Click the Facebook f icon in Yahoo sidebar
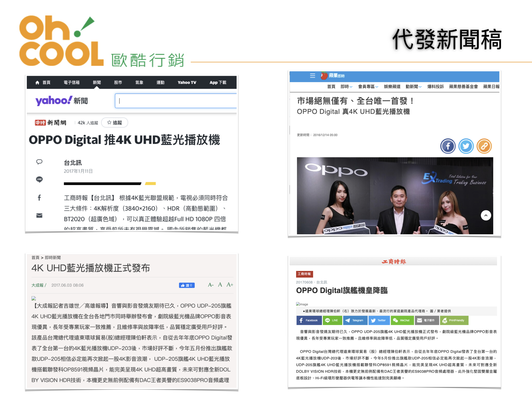The height and width of the screenshot is (399, 532). pyautogui.click(x=39, y=198)
